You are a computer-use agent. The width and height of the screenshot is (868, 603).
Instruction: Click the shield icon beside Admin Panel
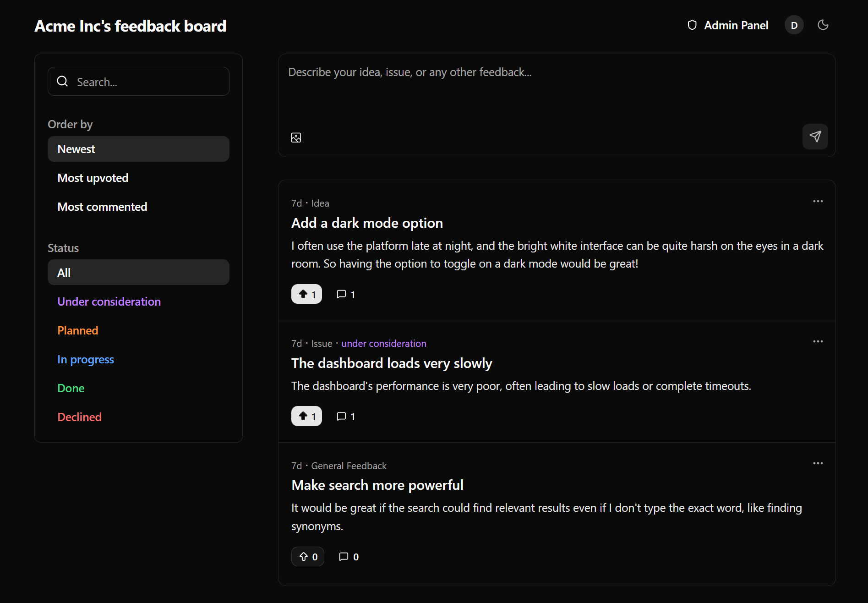692,25
